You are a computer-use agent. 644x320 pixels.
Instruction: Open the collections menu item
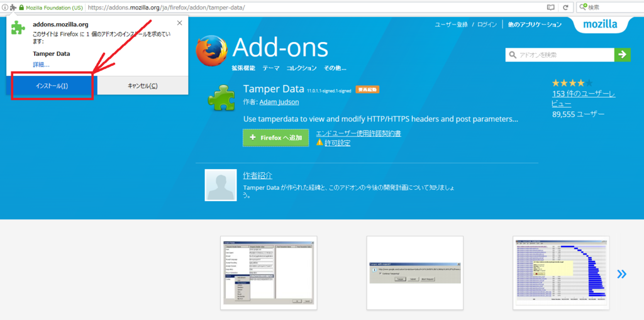tap(301, 68)
